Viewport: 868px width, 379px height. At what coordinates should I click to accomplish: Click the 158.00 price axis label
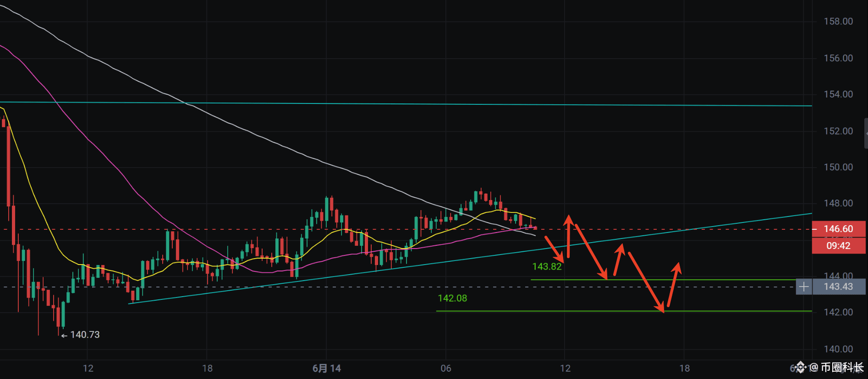pyautogui.click(x=838, y=22)
